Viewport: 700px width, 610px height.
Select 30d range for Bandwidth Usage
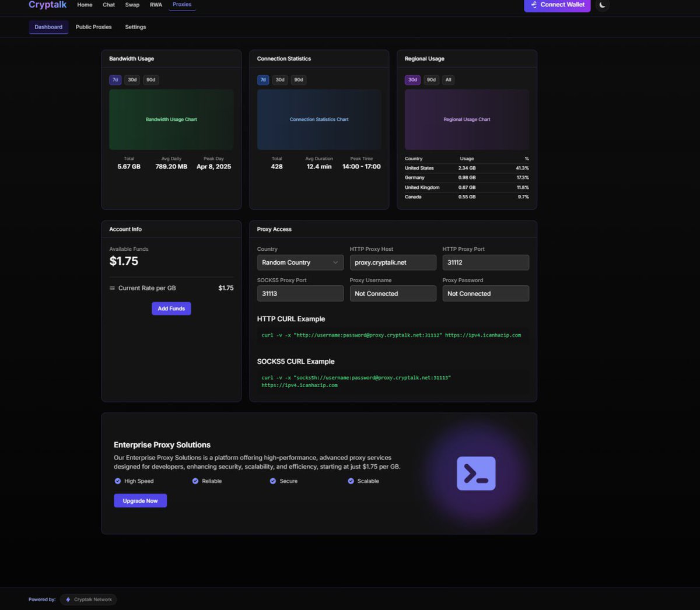[132, 80]
